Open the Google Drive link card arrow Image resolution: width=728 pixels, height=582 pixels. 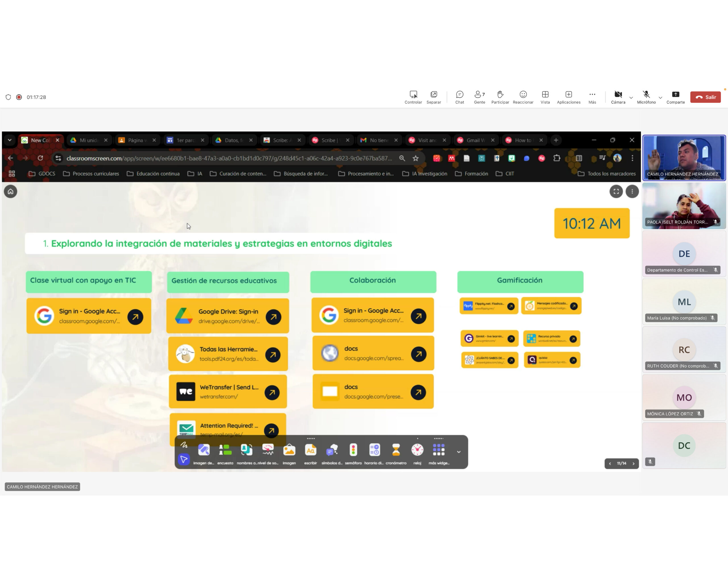[274, 317]
